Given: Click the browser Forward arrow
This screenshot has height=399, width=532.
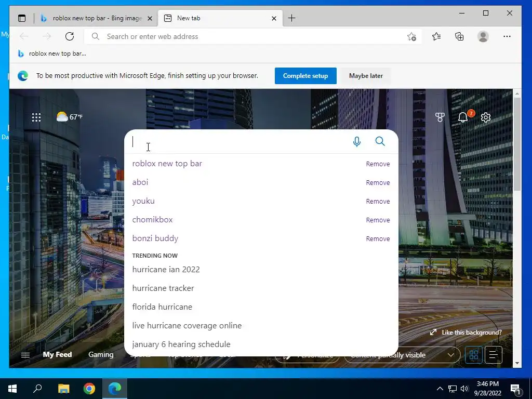Looking at the screenshot, I should 47,36.
